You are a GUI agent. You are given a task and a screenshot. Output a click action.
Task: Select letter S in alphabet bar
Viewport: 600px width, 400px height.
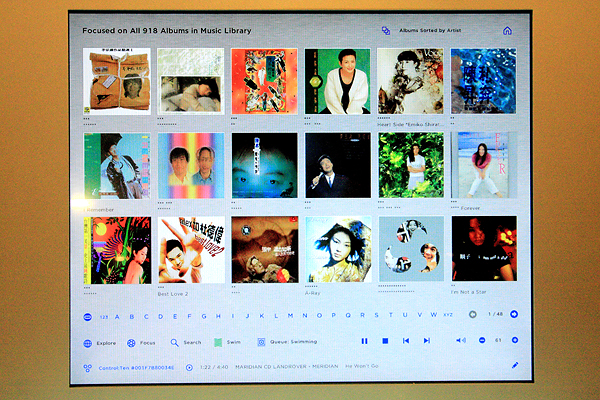377,315
